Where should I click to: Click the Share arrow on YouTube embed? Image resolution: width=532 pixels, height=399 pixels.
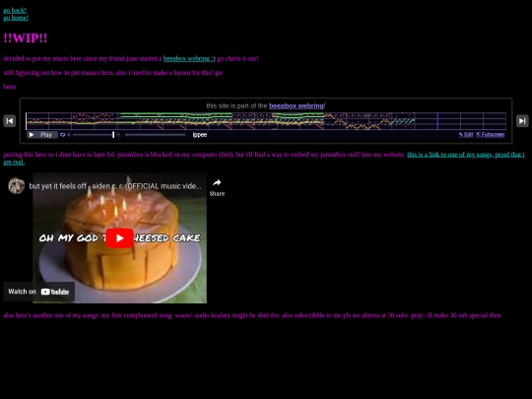(x=217, y=187)
